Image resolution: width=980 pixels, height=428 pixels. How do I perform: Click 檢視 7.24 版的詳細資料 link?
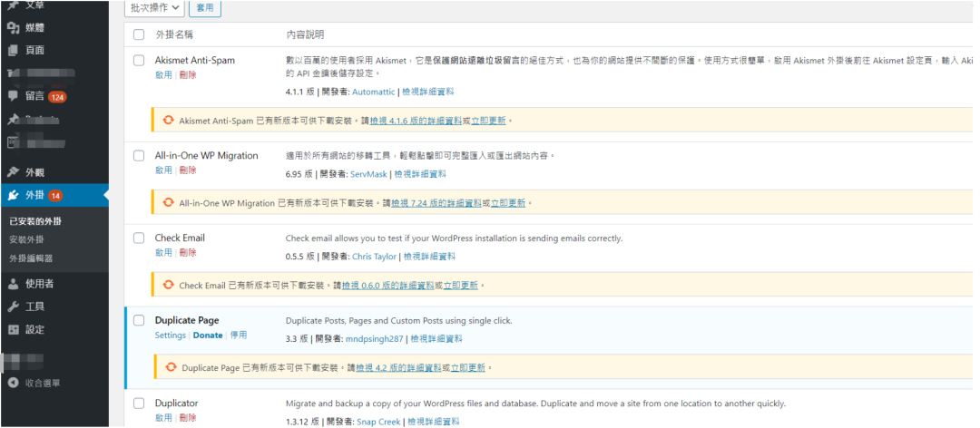click(436, 203)
